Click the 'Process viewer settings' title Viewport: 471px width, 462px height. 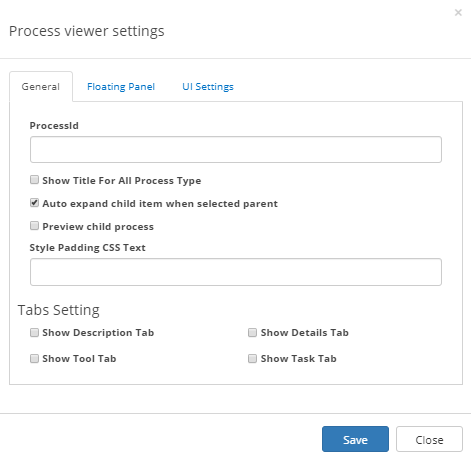pyautogui.click(x=87, y=31)
